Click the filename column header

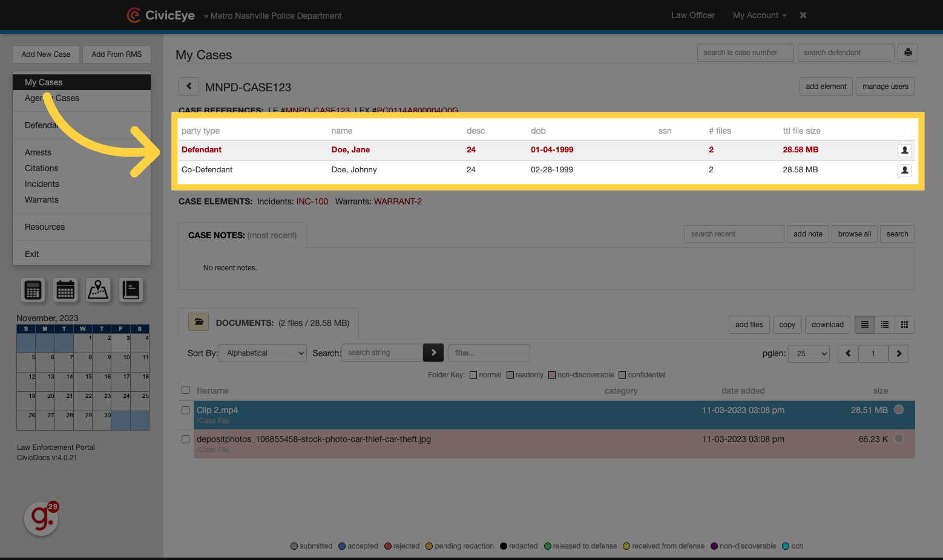coord(212,391)
